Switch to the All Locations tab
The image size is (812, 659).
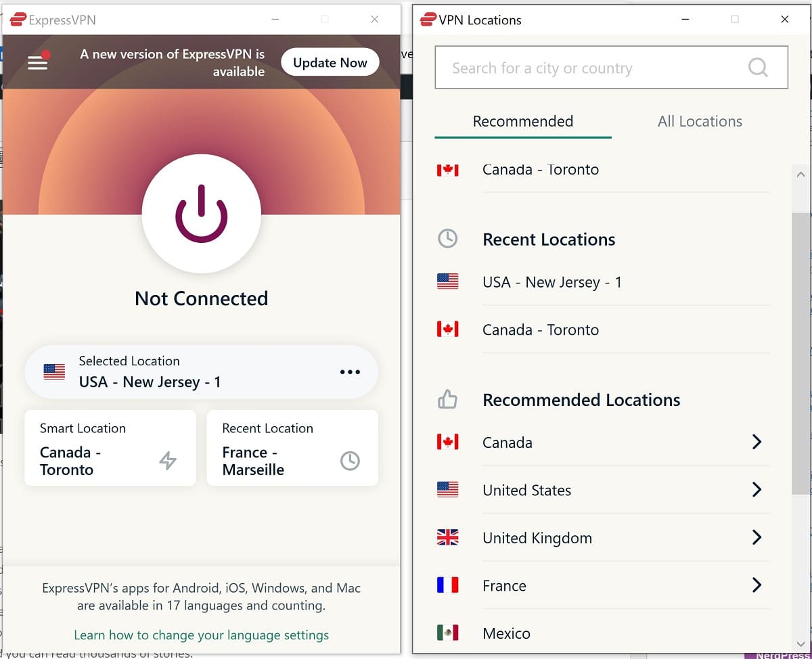(700, 121)
